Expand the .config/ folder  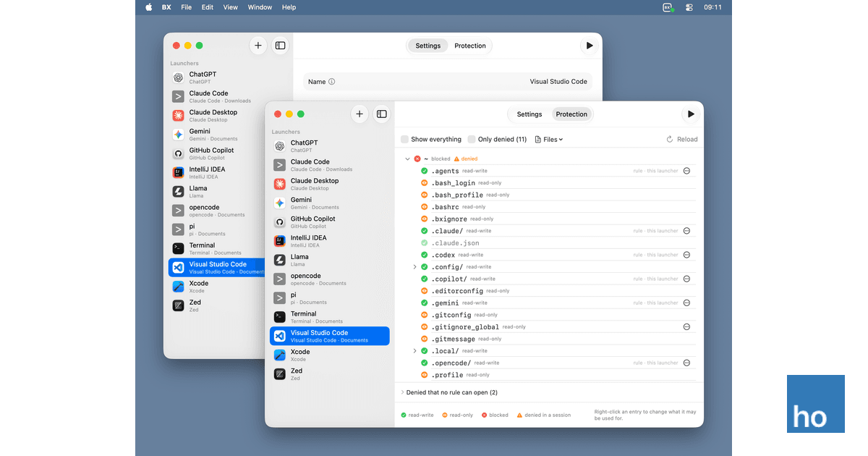coord(415,267)
